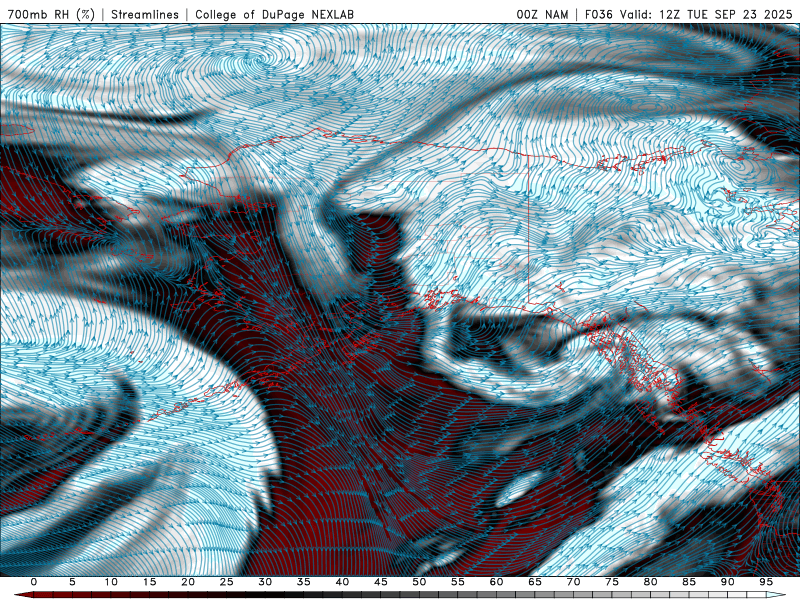Select the '35' value on the RH scale
The image size is (800, 600).
pyautogui.click(x=304, y=582)
